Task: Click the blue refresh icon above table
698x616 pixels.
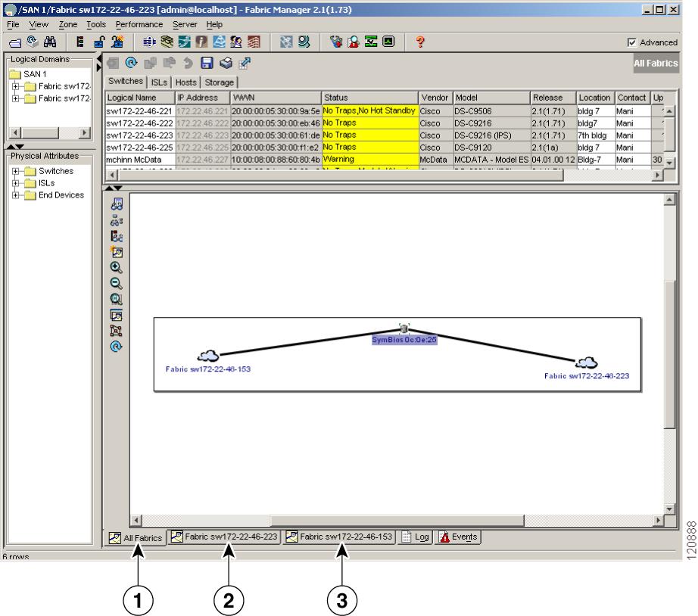Action: 131,63
